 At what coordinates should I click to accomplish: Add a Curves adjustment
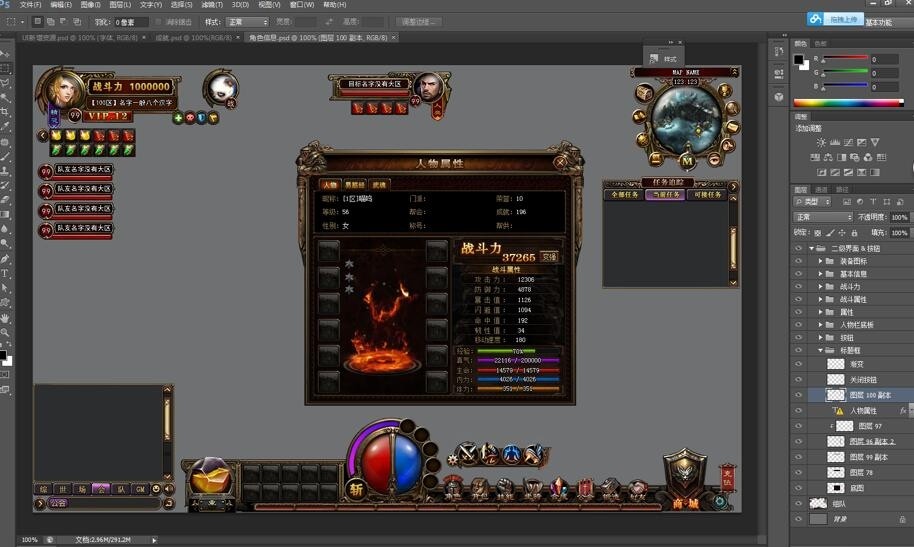pyautogui.click(x=848, y=142)
